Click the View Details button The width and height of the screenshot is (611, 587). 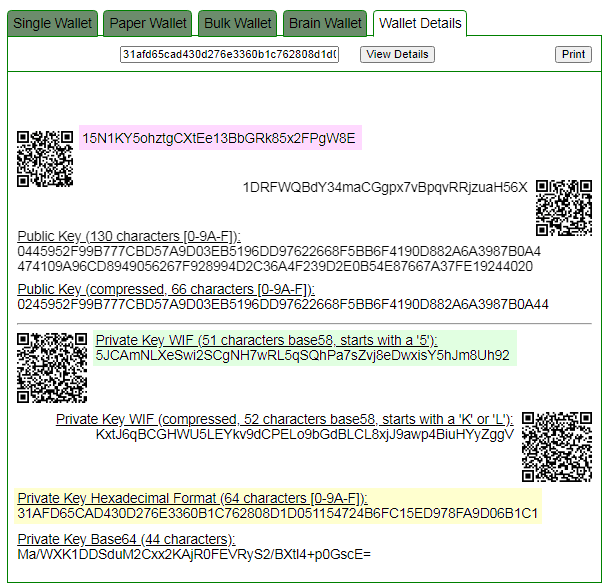[x=397, y=54]
